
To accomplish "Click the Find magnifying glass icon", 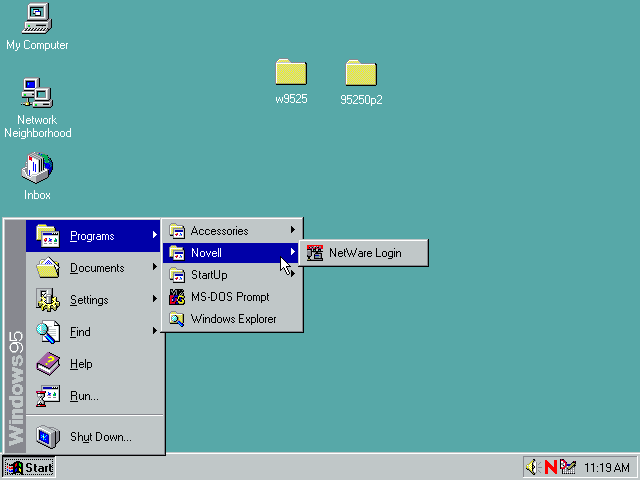I will (48, 332).
